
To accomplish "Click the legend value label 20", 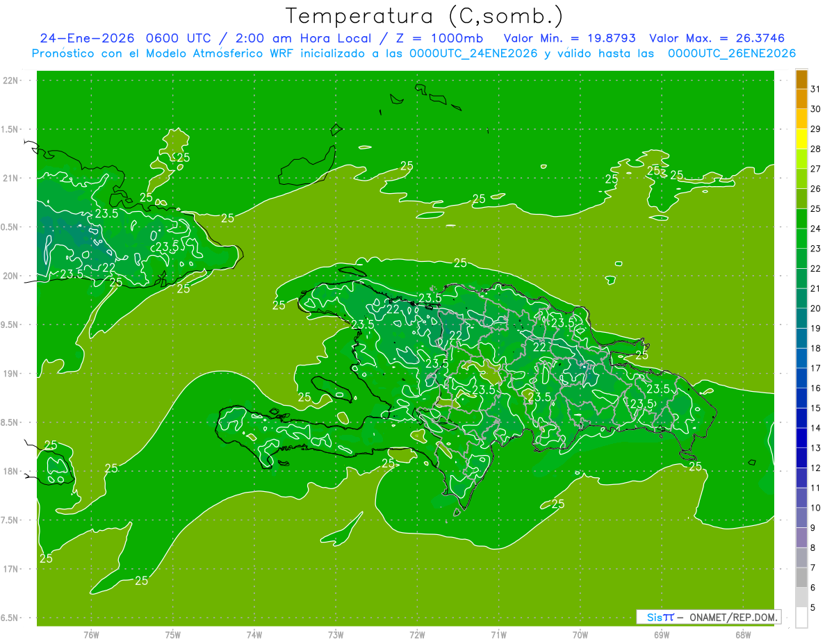I will tap(816, 308).
